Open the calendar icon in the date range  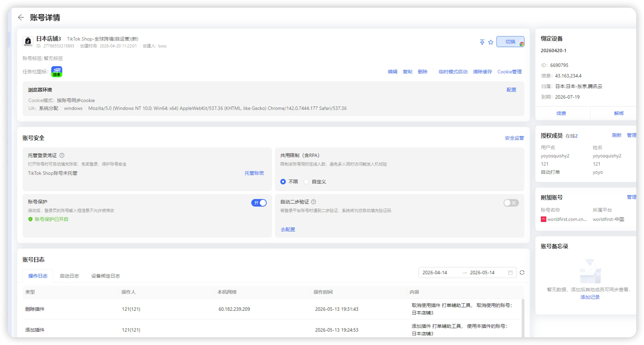point(510,273)
